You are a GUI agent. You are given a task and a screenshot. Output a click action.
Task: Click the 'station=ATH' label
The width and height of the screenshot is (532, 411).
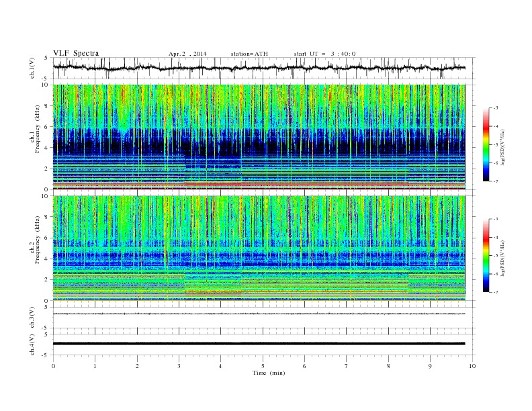pyautogui.click(x=249, y=54)
